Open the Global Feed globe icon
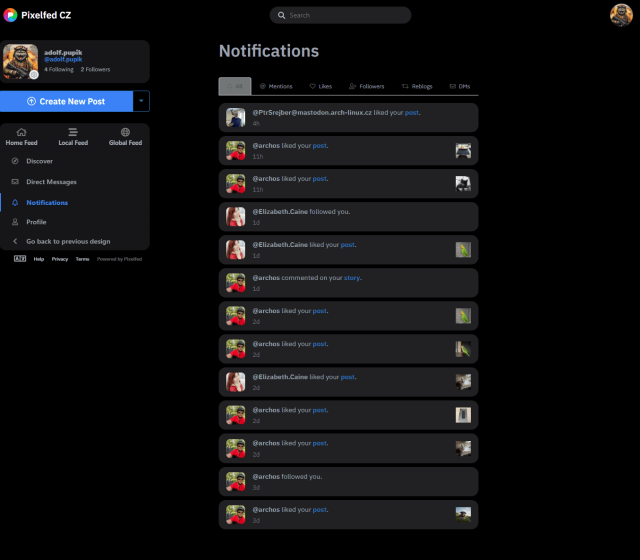This screenshot has height=560, width=640. point(125,132)
